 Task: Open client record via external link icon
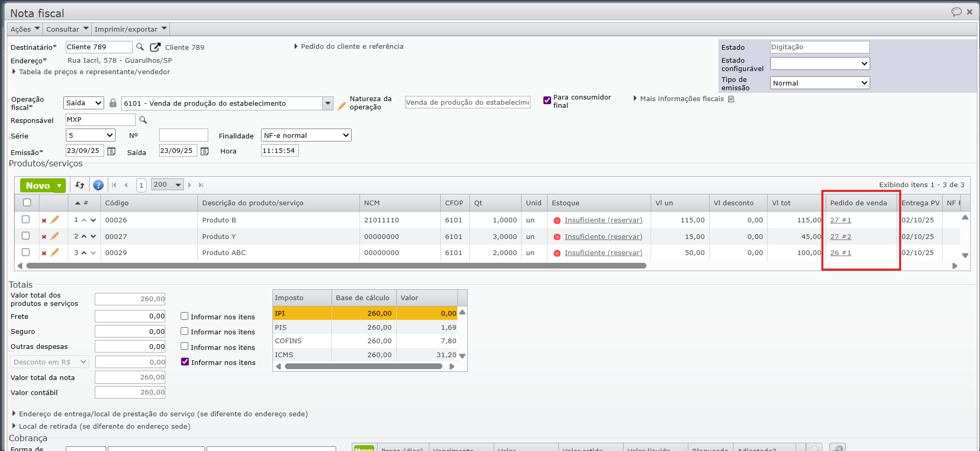point(155,47)
